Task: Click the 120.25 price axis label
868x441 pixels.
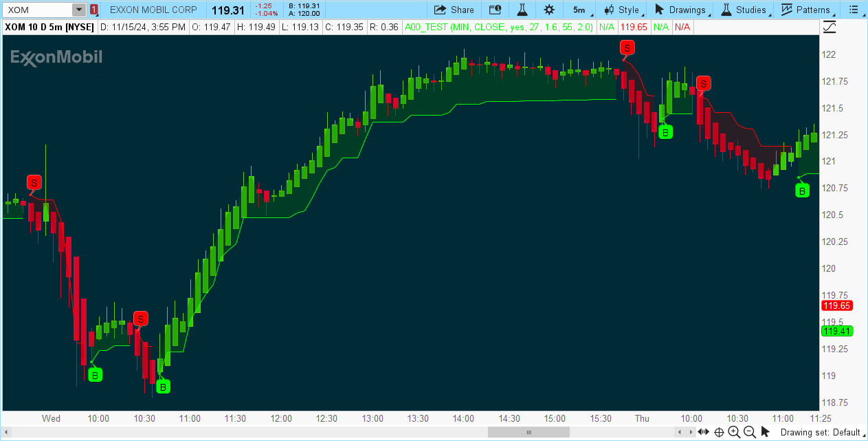Action: [x=835, y=241]
